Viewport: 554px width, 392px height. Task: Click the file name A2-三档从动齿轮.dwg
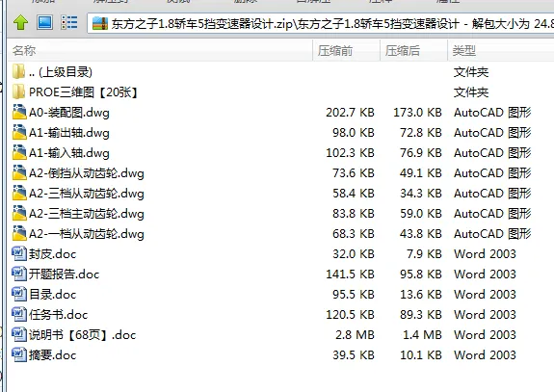86,194
